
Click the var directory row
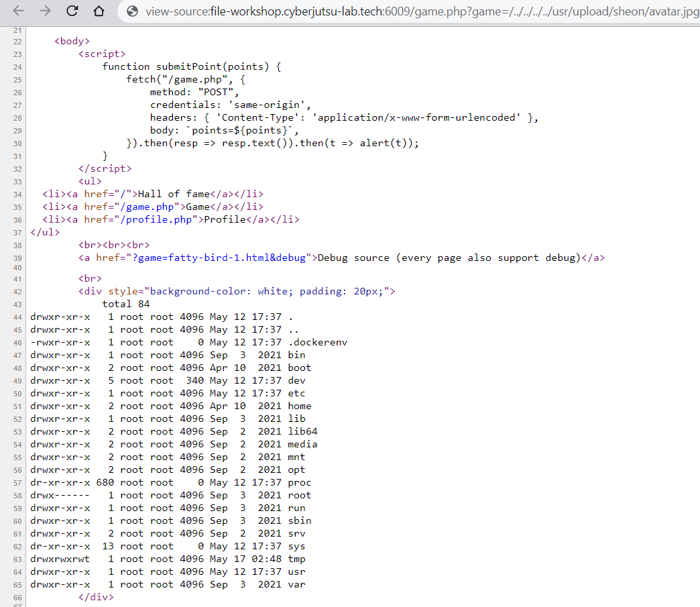(168, 584)
